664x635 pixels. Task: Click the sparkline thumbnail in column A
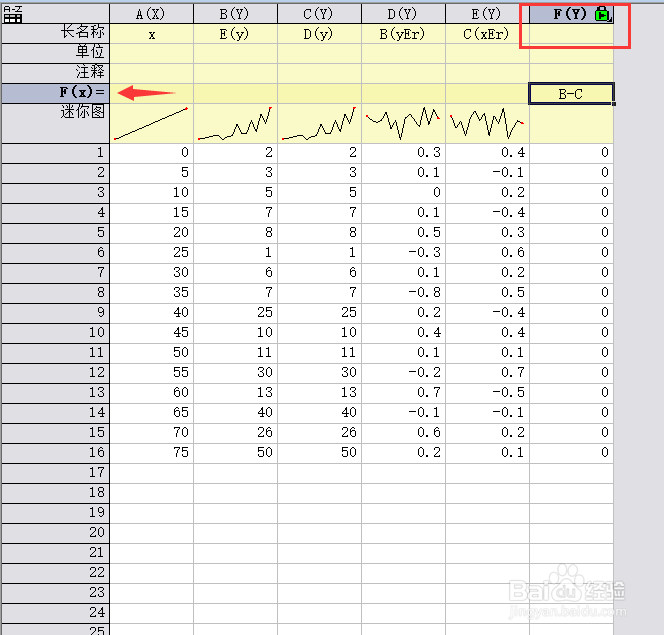click(x=151, y=123)
